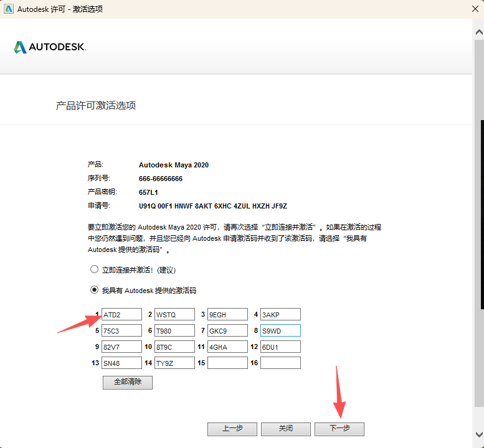Click activation code field 5 containing 75C3
484x448 pixels.
coord(121,330)
